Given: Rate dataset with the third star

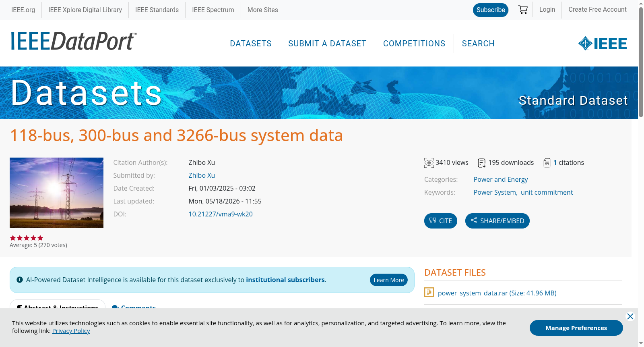Looking at the screenshot, I should [x=27, y=238].
